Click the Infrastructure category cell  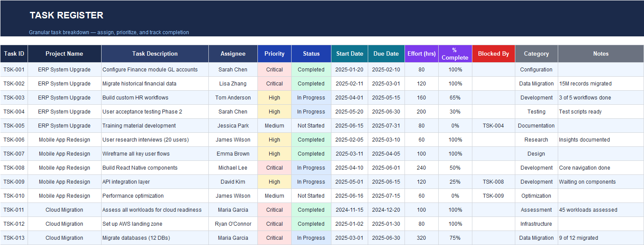pos(536,224)
